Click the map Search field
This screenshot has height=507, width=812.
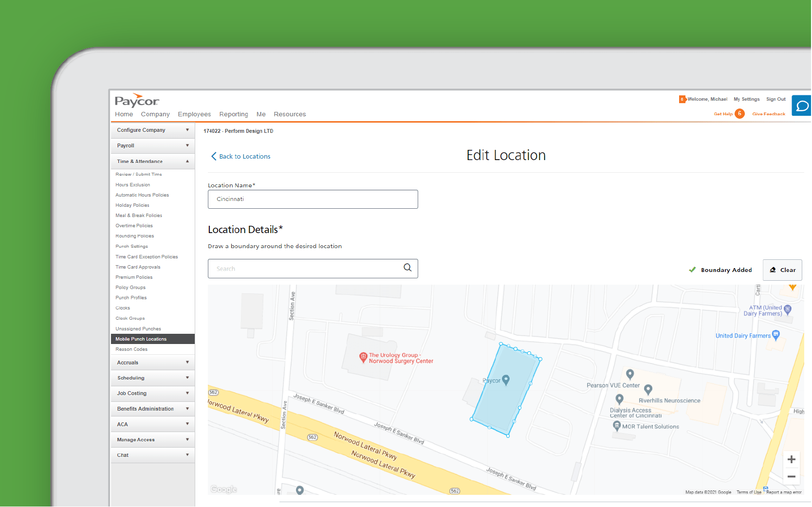click(313, 269)
